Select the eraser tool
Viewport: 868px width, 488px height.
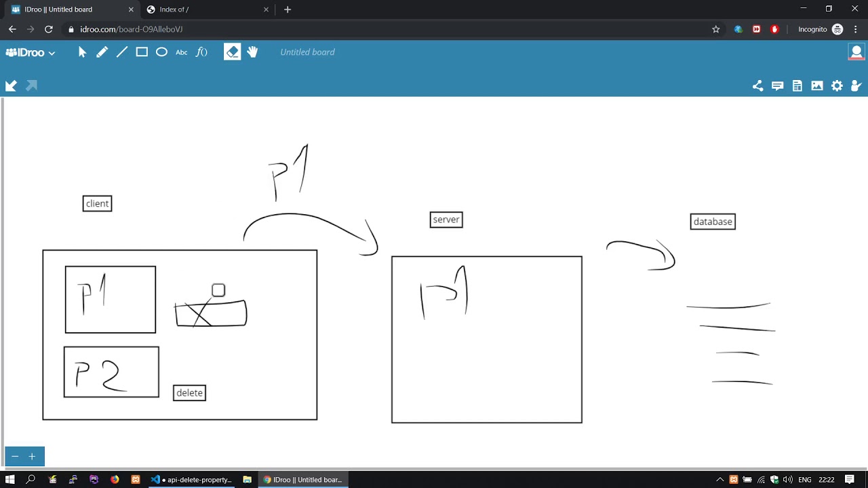click(233, 52)
